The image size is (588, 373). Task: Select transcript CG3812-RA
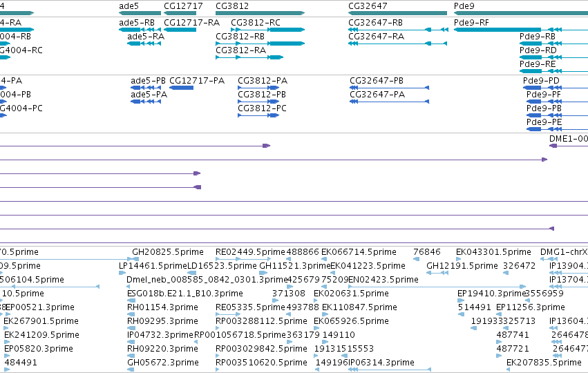[240, 50]
